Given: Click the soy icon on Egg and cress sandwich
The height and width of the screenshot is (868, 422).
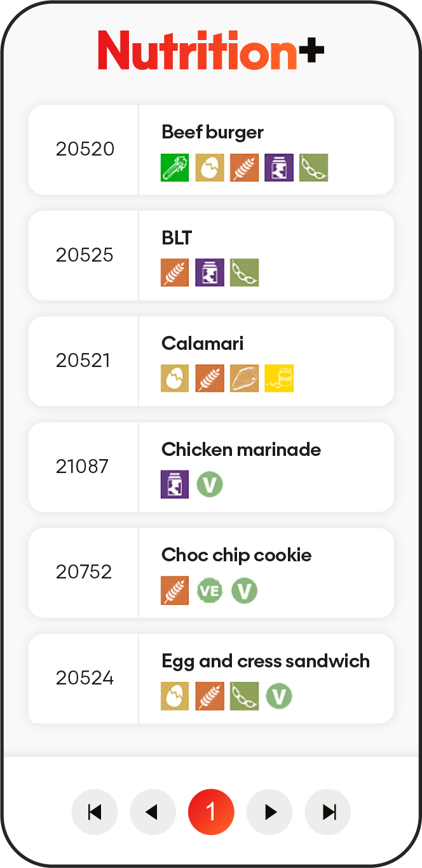Looking at the screenshot, I should 244,697.
